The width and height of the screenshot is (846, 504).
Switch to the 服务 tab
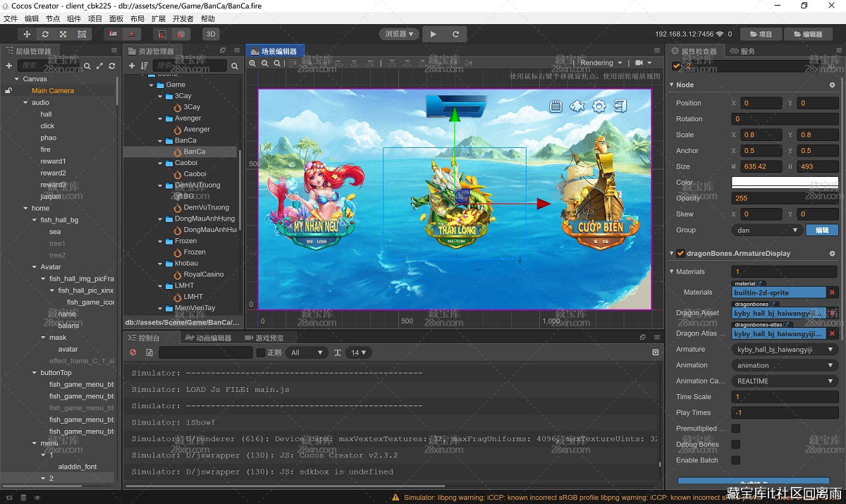(743, 51)
